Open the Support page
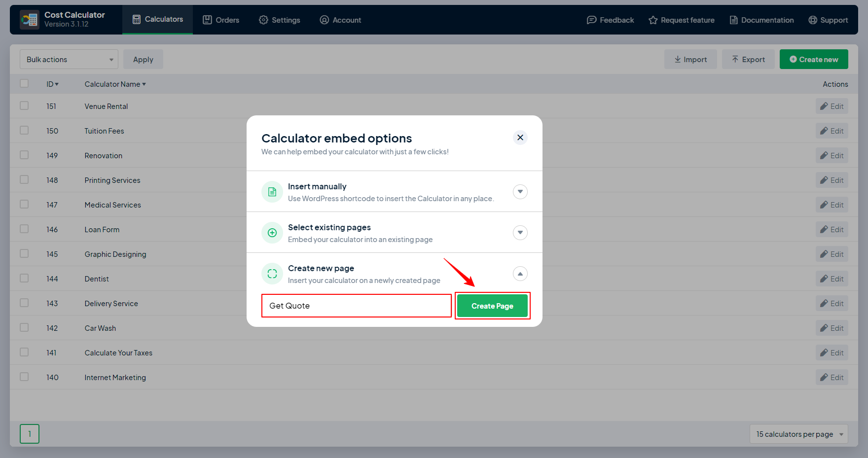Image resolution: width=868 pixels, height=458 pixels. (x=828, y=20)
